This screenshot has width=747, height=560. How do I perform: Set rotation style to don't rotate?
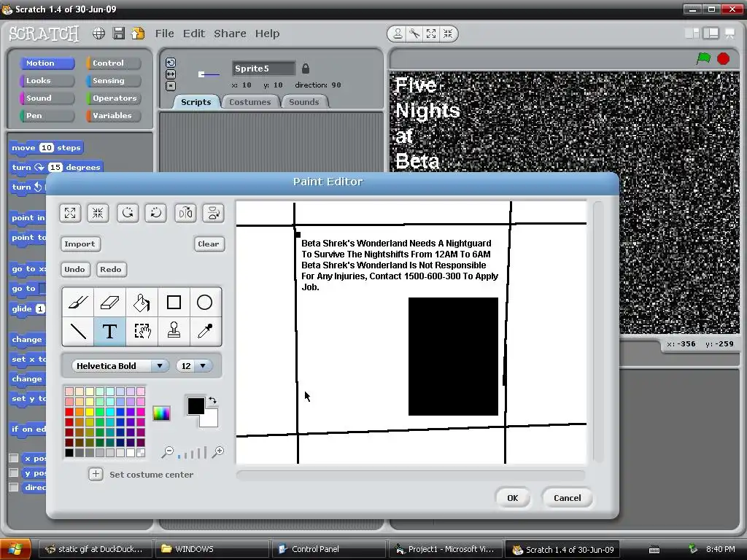click(171, 86)
